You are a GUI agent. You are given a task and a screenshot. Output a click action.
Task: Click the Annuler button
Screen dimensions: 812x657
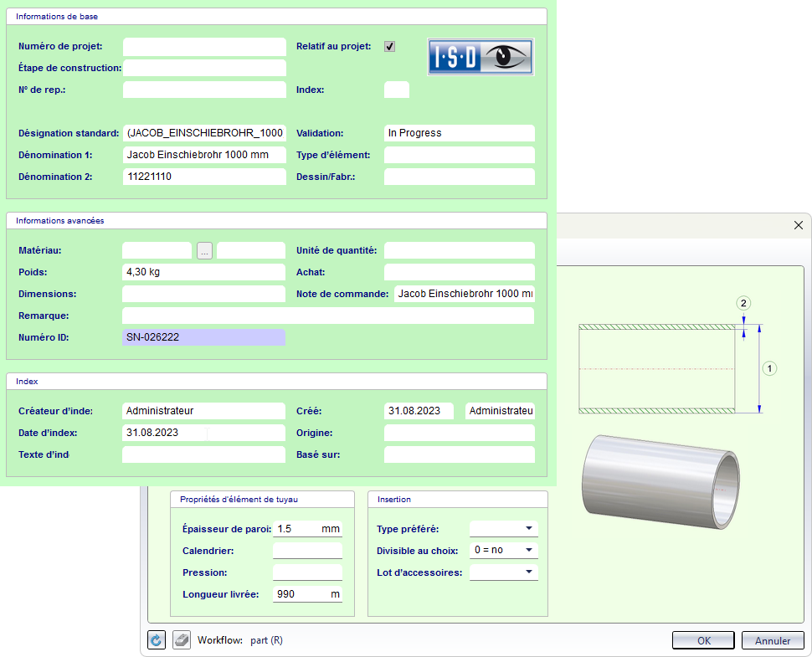click(x=772, y=640)
